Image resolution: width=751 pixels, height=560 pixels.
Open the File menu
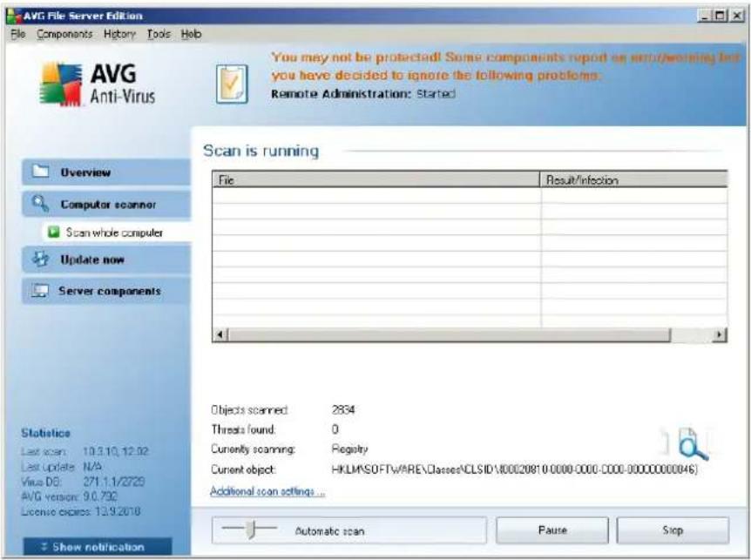[17, 34]
